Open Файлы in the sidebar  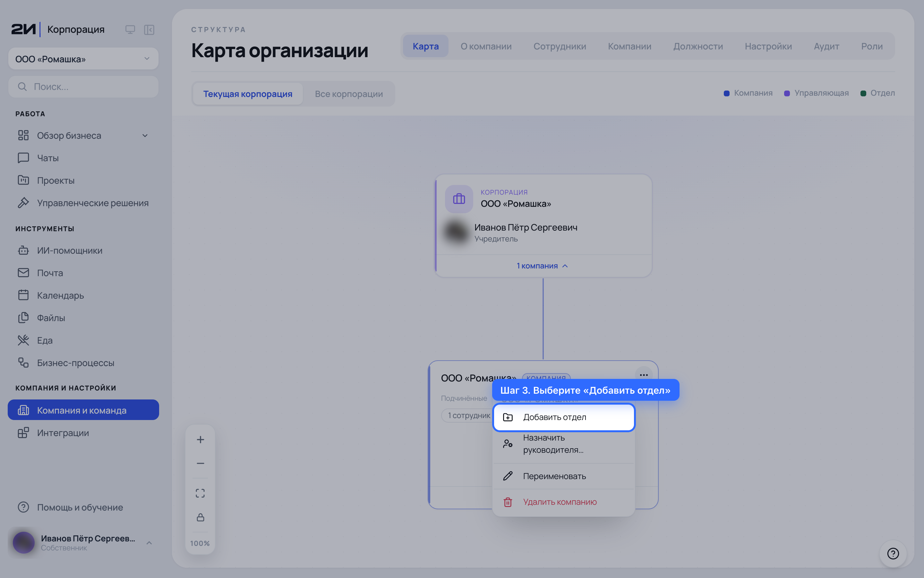(x=83, y=318)
